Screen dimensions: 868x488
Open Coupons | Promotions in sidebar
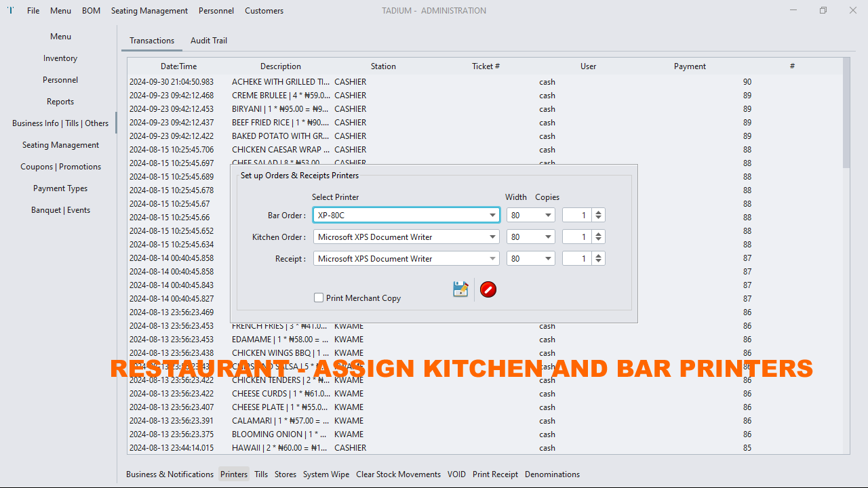60,167
